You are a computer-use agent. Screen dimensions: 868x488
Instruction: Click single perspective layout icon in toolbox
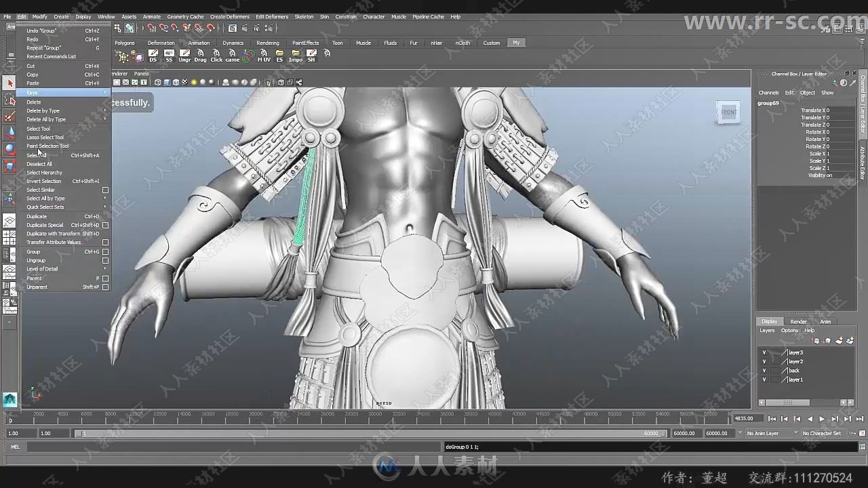(9, 221)
